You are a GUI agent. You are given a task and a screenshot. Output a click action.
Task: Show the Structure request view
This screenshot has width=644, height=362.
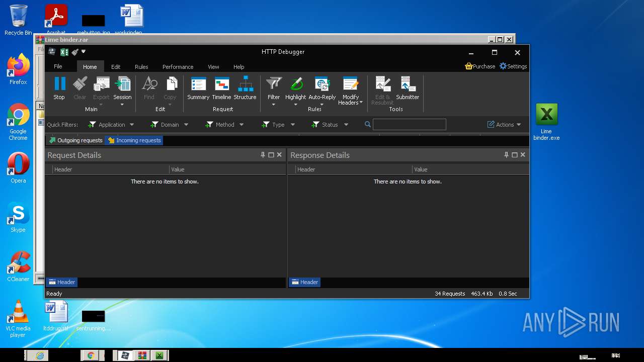[x=245, y=88]
